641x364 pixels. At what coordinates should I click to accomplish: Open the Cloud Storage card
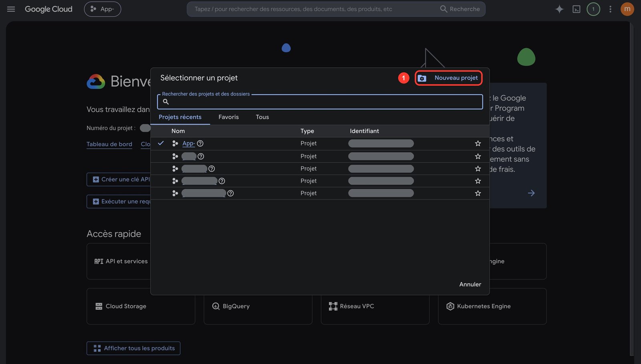141,306
